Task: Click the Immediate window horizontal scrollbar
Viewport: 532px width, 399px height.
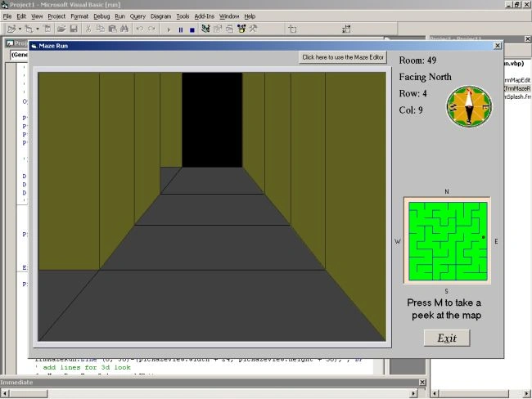Action: coord(209,393)
